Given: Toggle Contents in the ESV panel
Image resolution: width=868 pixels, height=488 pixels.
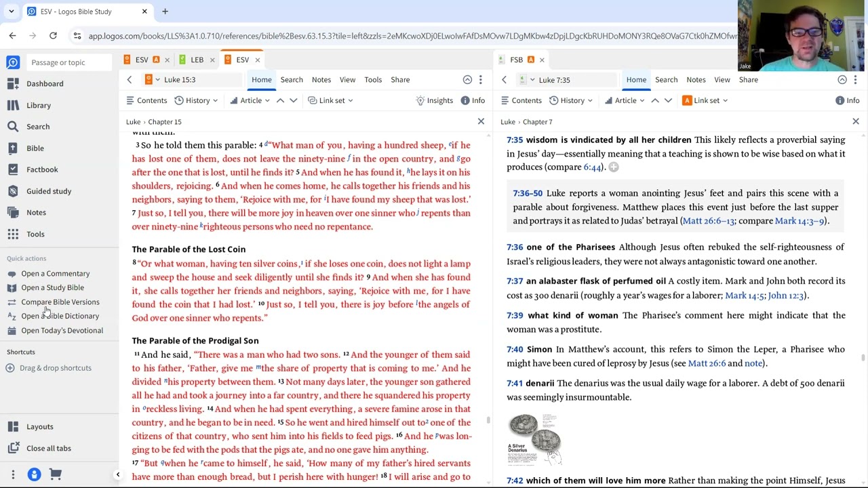Looking at the screenshot, I should pos(146,100).
